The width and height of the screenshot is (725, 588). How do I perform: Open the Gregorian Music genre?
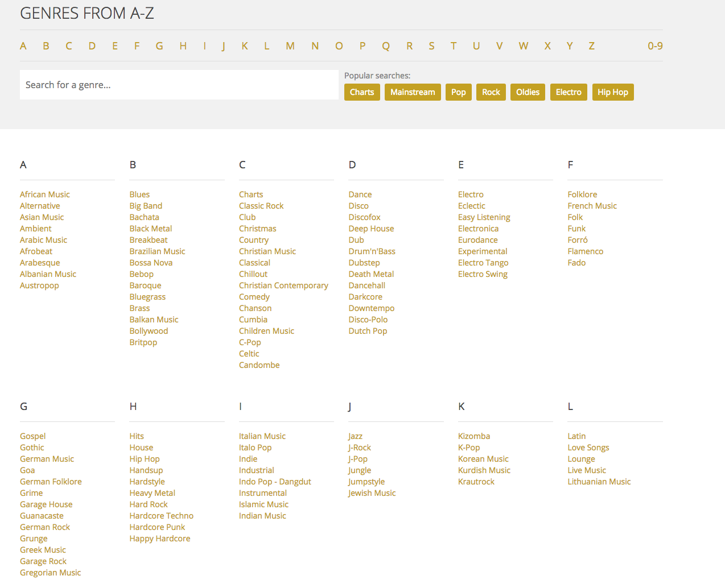pos(51,573)
